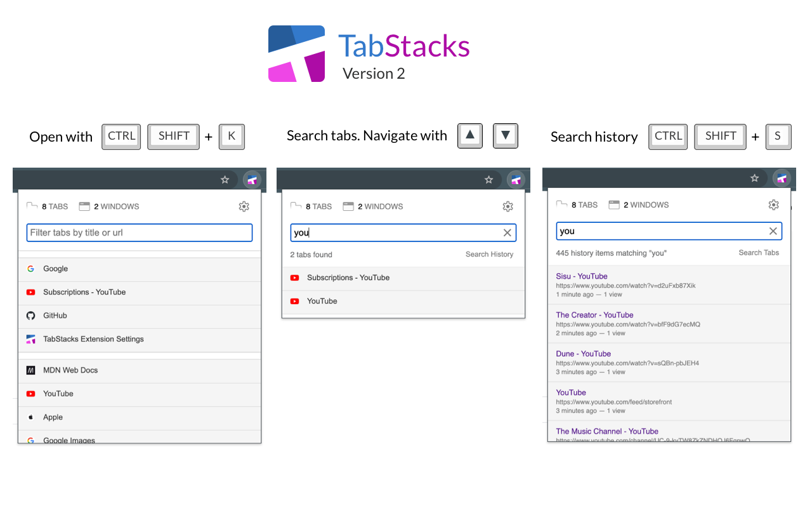This screenshot has width=812, height=508.
Task: Open 'The Music Channel - YouTube' history item
Action: point(669,431)
